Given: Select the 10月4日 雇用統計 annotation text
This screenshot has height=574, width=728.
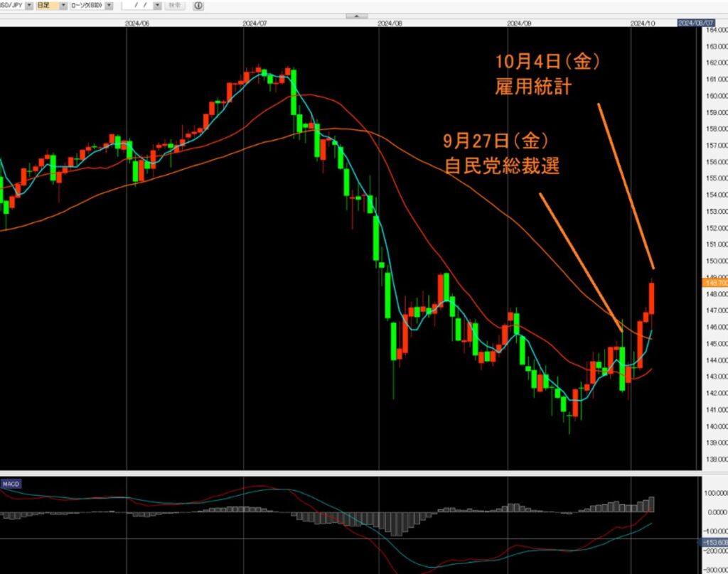Looking at the screenshot, I should 549,75.
